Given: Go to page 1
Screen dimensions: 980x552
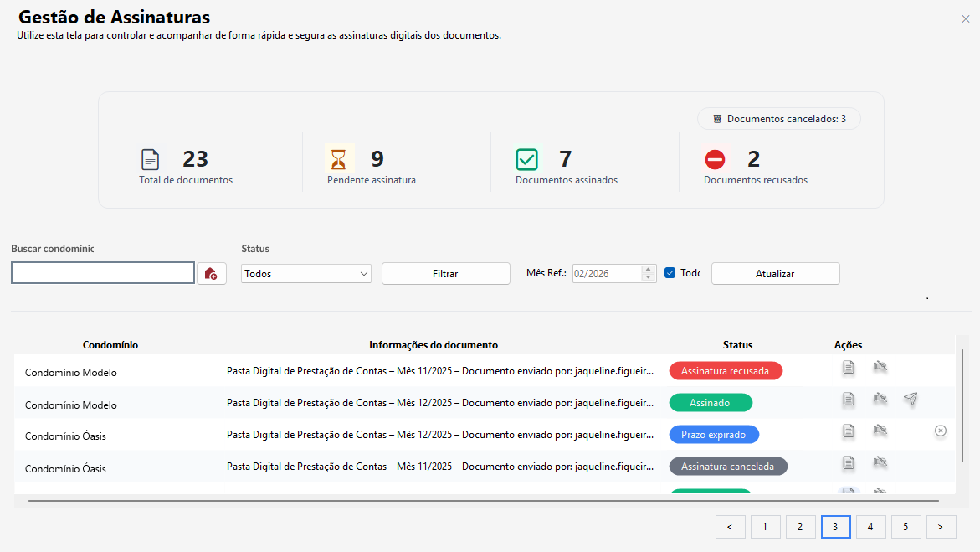Looking at the screenshot, I should click(766, 527).
